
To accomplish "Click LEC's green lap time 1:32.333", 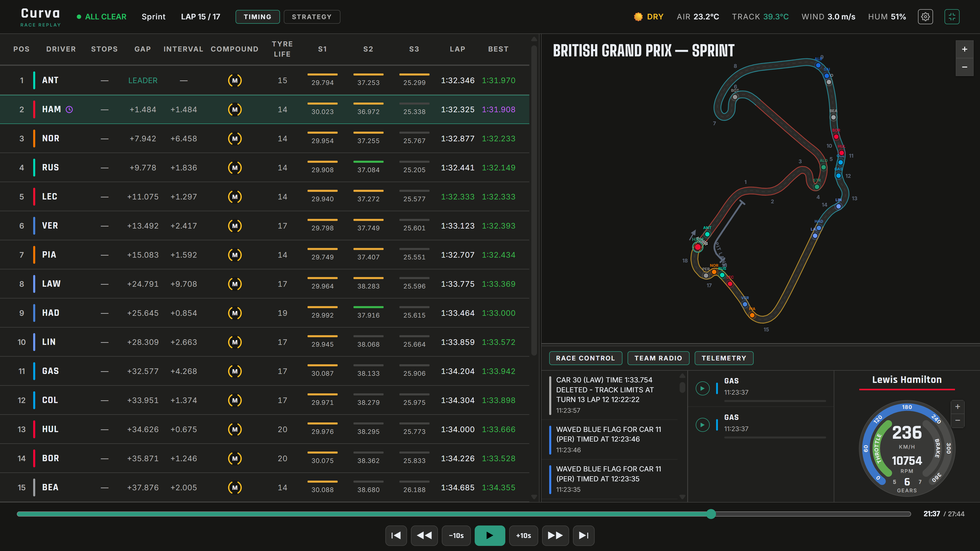I will 458,197.
